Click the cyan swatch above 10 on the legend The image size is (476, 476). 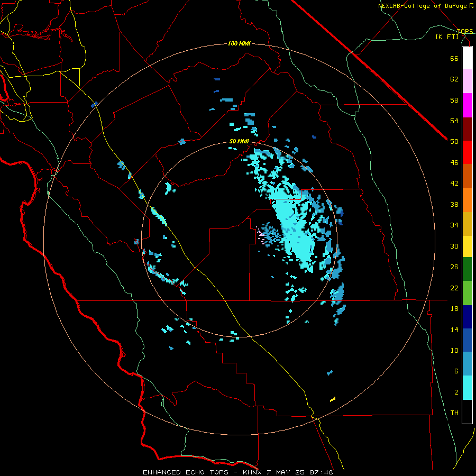tap(467, 388)
